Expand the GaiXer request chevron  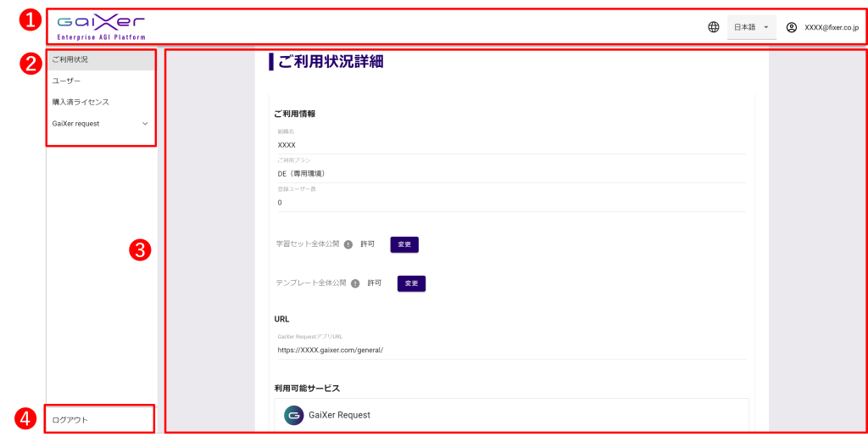[145, 124]
